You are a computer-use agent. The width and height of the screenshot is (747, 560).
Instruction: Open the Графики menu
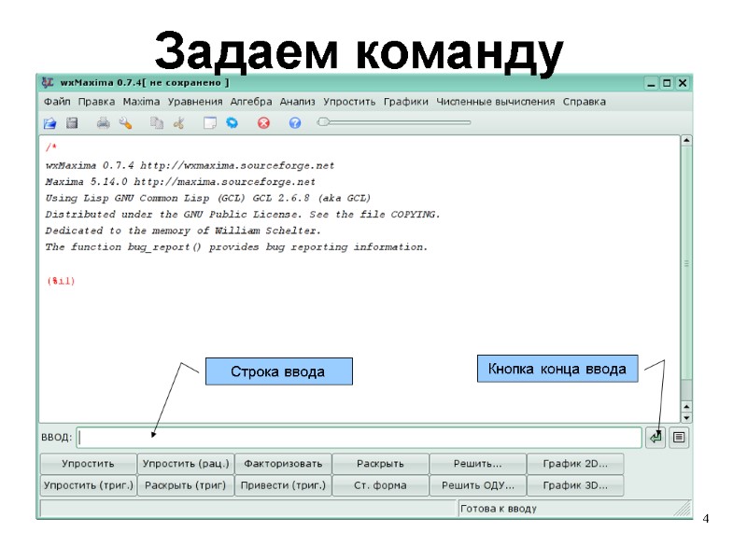click(x=406, y=102)
